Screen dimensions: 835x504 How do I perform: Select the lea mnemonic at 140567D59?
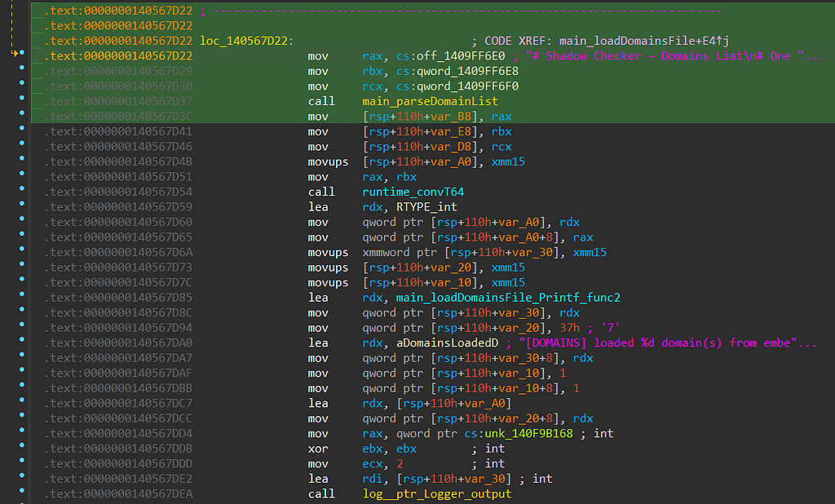[318, 207]
